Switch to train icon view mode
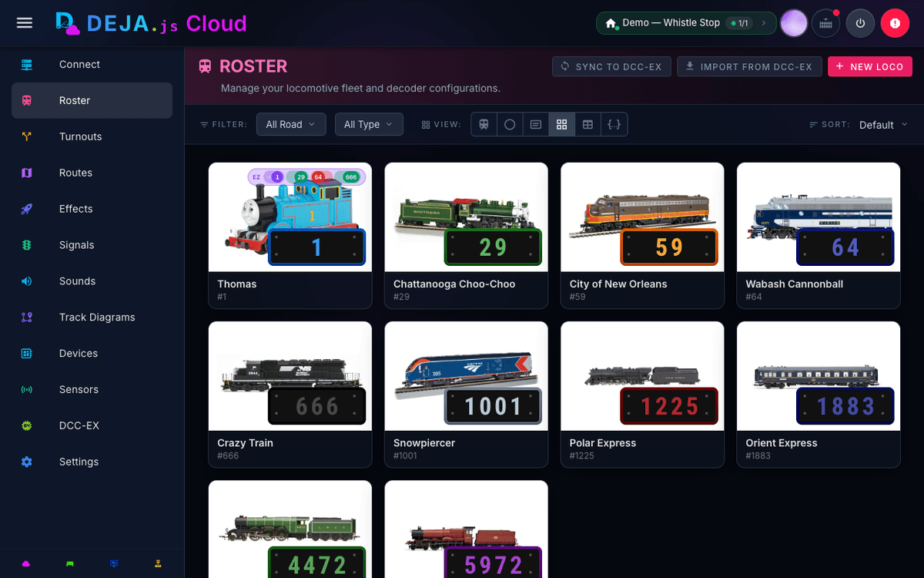924x578 pixels. [x=484, y=124]
